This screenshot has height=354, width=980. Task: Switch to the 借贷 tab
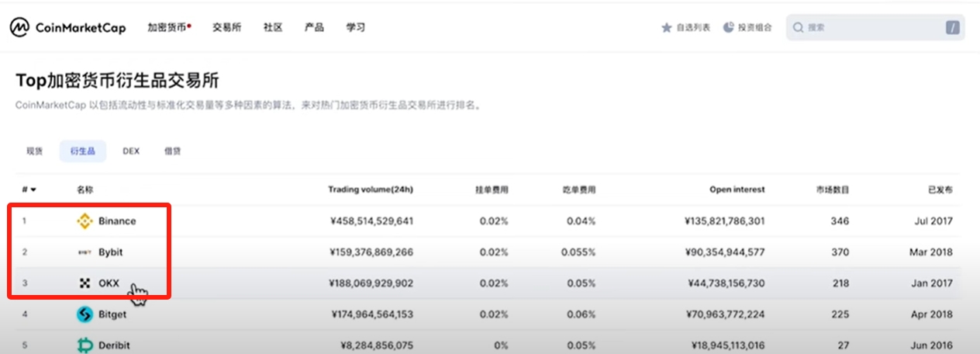[172, 151]
